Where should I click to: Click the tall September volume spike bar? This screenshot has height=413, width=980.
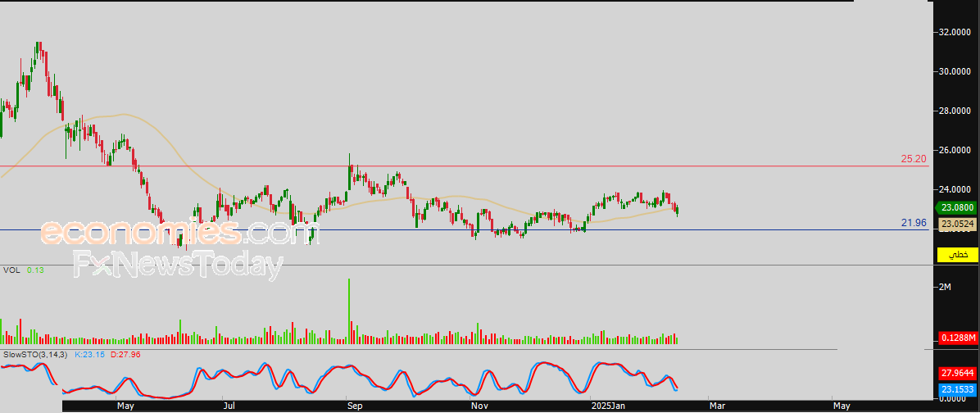coord(349,311)
